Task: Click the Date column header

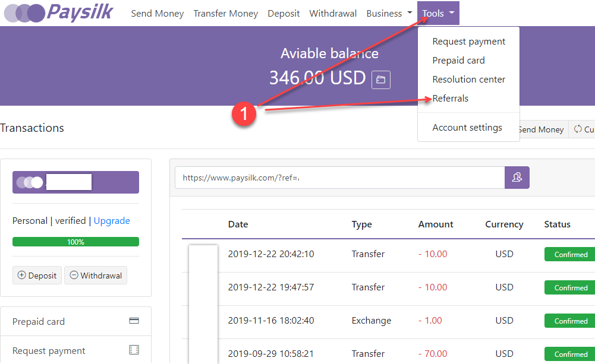Action: tap(238, 224)
